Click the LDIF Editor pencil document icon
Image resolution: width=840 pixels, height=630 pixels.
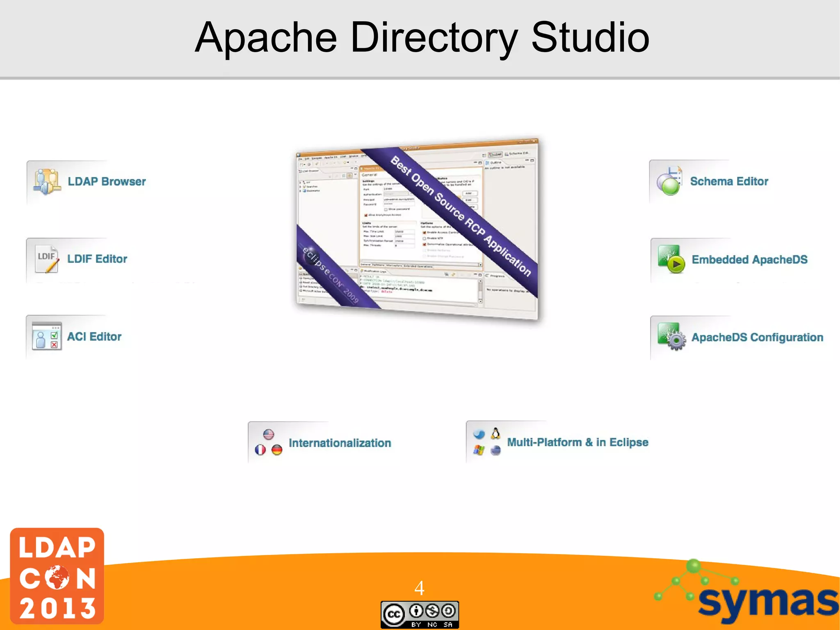coord(47,259)
